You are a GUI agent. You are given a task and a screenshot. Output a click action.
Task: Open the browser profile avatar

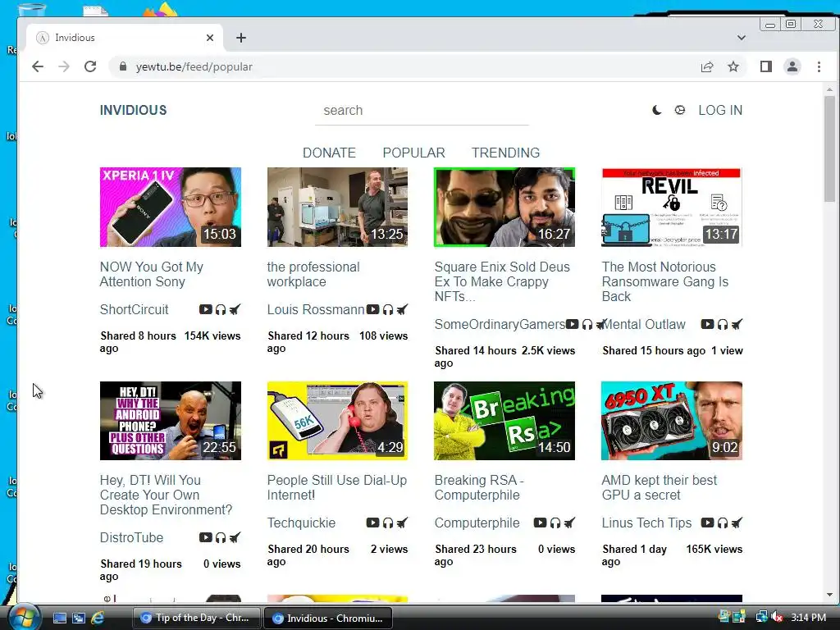point(792,66)
